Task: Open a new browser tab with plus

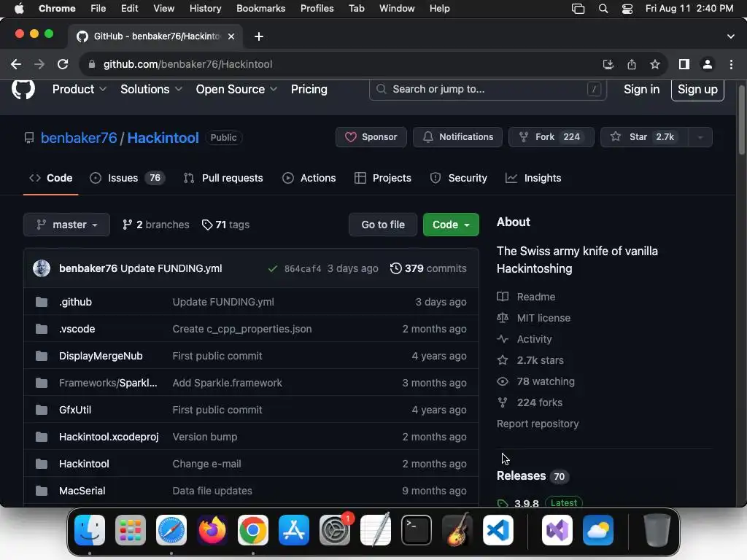Action: pyautogui.click(x=259, y=36)
